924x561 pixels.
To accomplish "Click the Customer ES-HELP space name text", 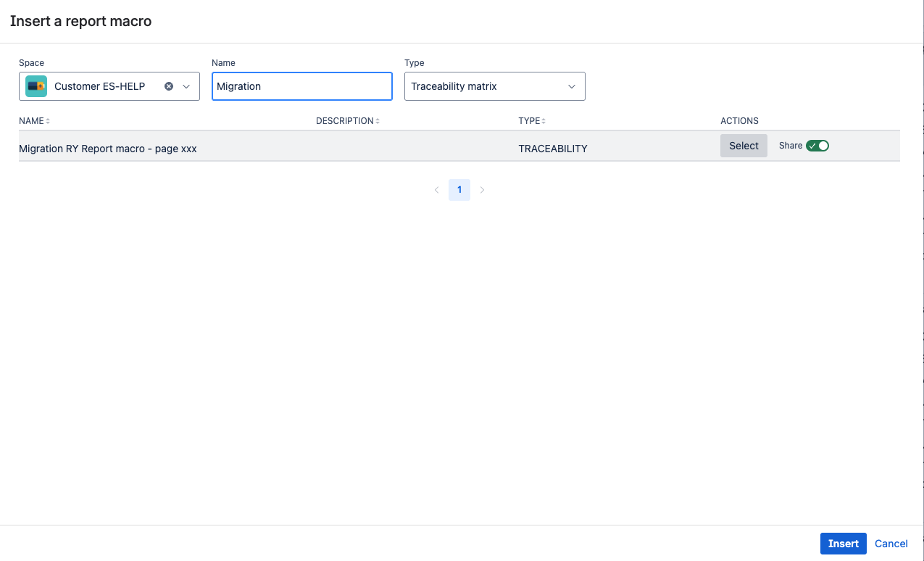I will (99, 86).
